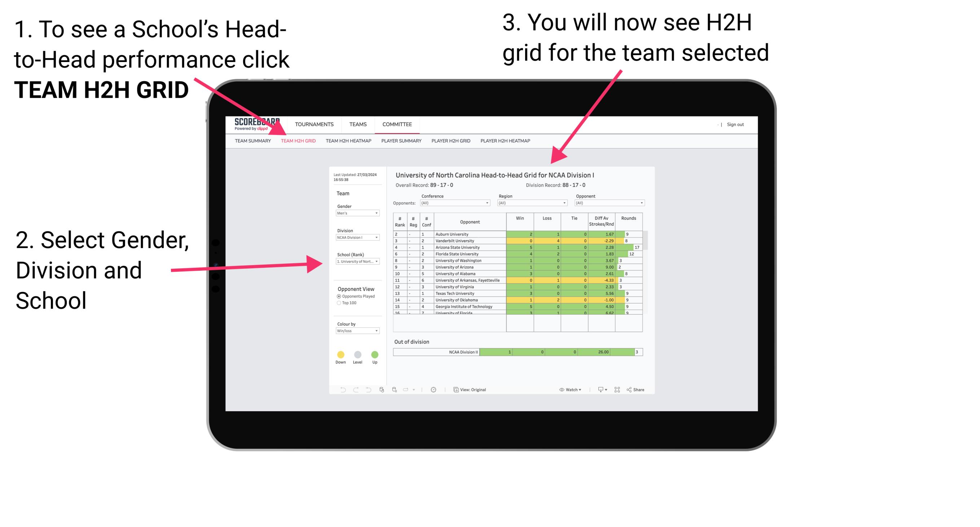Click the Down colour swatch indicator
This screenshot has height=527, width=980.
(x=341, y=355)
